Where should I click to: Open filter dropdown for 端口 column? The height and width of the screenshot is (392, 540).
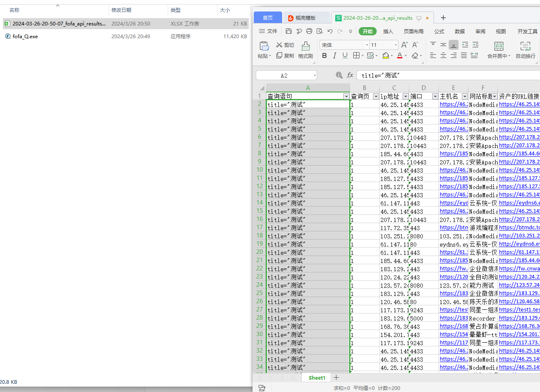(435, 96)
